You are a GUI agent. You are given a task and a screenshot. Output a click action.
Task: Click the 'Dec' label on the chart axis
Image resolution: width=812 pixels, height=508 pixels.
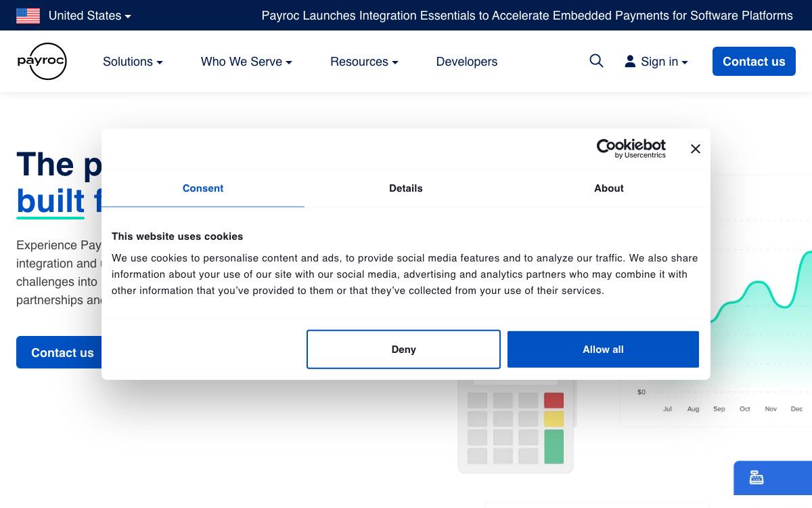(x=796, y=409)
